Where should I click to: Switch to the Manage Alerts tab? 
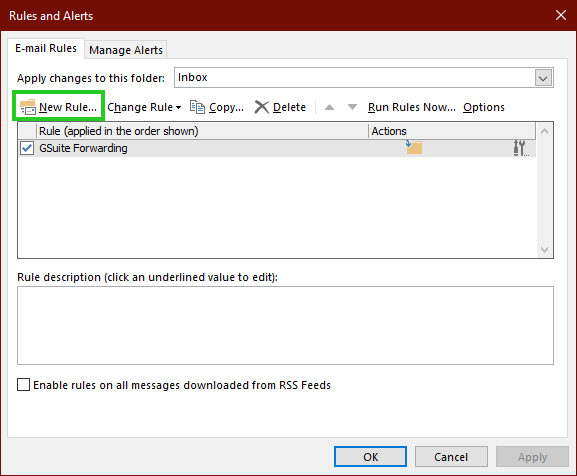click(126, 50)
